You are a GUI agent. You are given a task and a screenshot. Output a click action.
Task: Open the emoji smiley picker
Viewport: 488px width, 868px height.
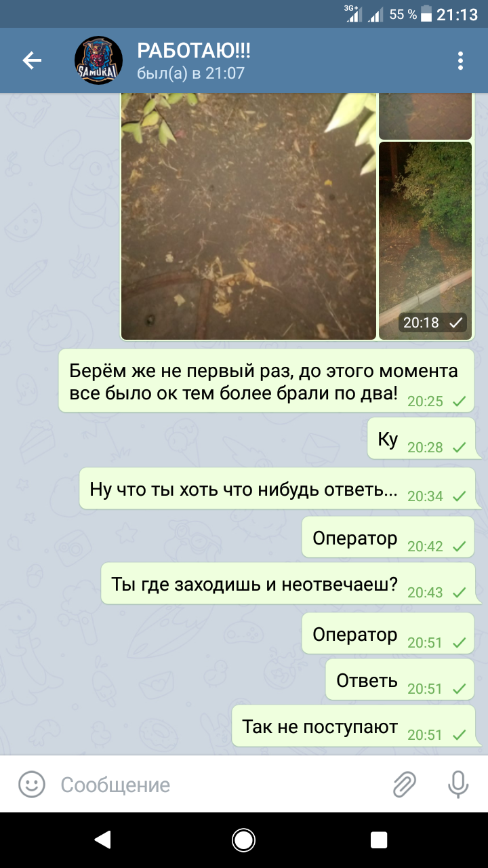pos(31,785)
